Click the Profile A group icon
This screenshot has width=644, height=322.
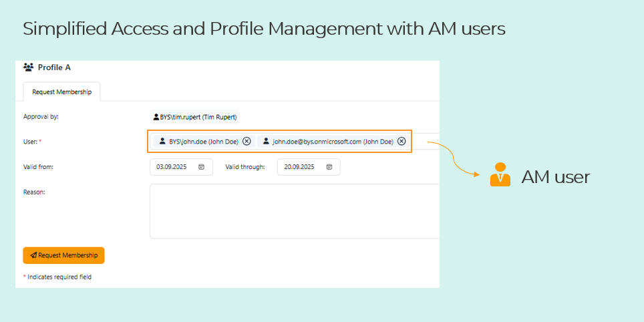pyautogui.click(x=28, y=67)
